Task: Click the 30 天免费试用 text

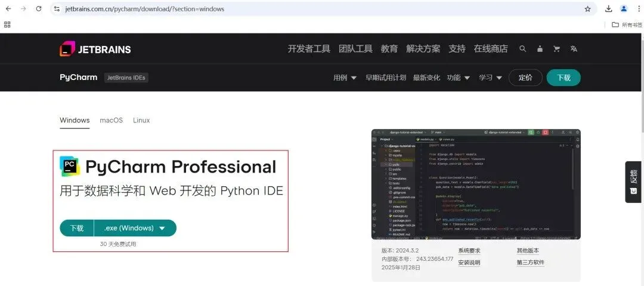Action: click(x=118, y=244)
